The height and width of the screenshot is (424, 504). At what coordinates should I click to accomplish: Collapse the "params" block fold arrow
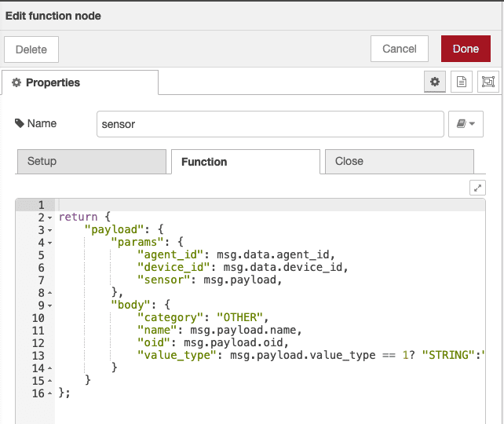(49, 243)
